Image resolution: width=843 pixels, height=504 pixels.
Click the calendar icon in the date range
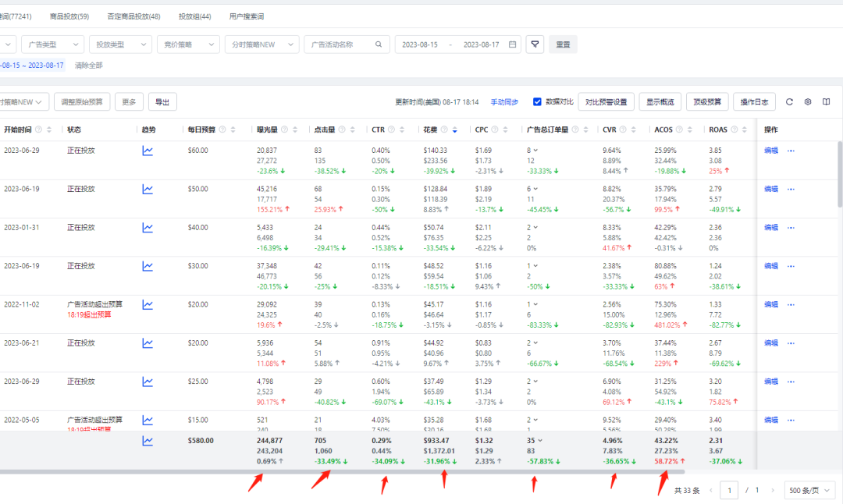click(512, 44)
